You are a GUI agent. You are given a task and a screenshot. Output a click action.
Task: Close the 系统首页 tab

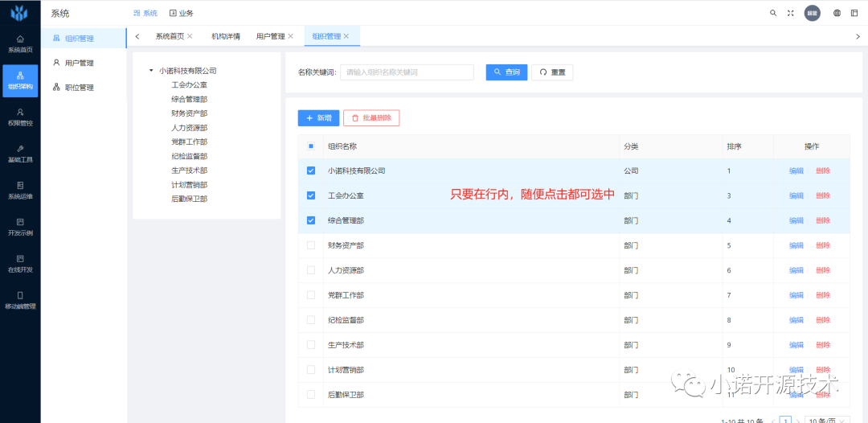point(190,36)
